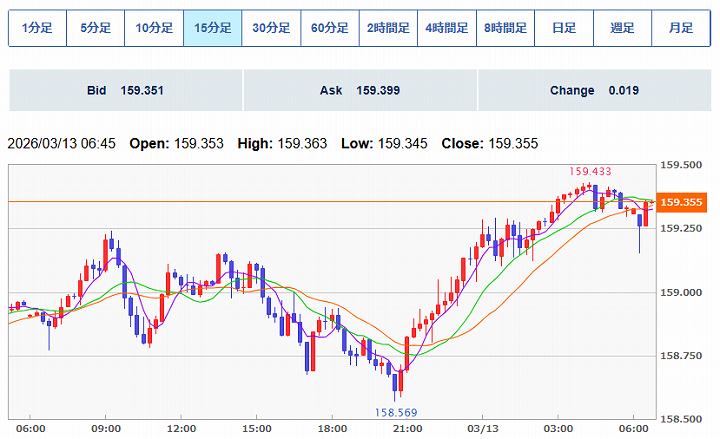Click the active 15分足 tab
Screen dimensions: 720x439
tap(212, 29)
